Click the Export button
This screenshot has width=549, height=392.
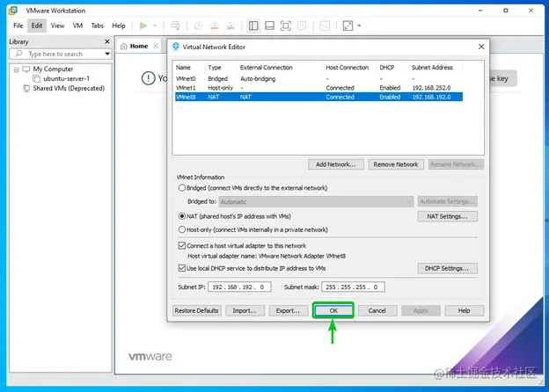pyautogui.click(x=288, y=310)
